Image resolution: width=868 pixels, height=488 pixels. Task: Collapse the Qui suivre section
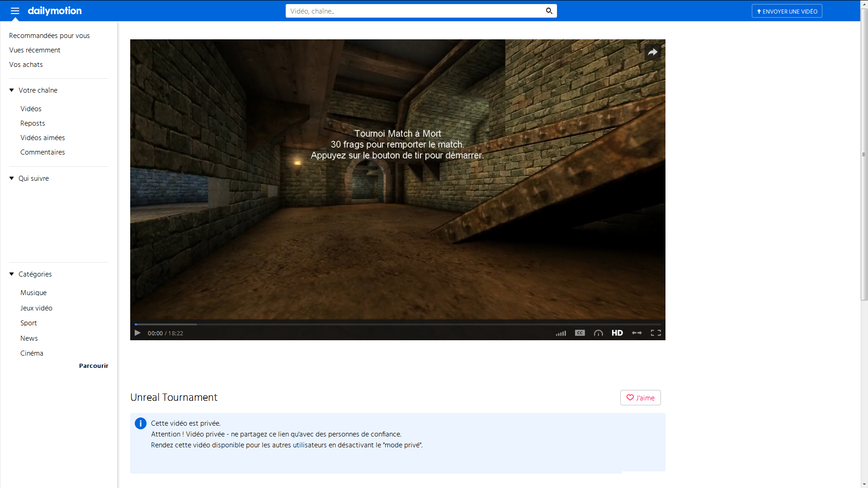(x=29, y=178)
